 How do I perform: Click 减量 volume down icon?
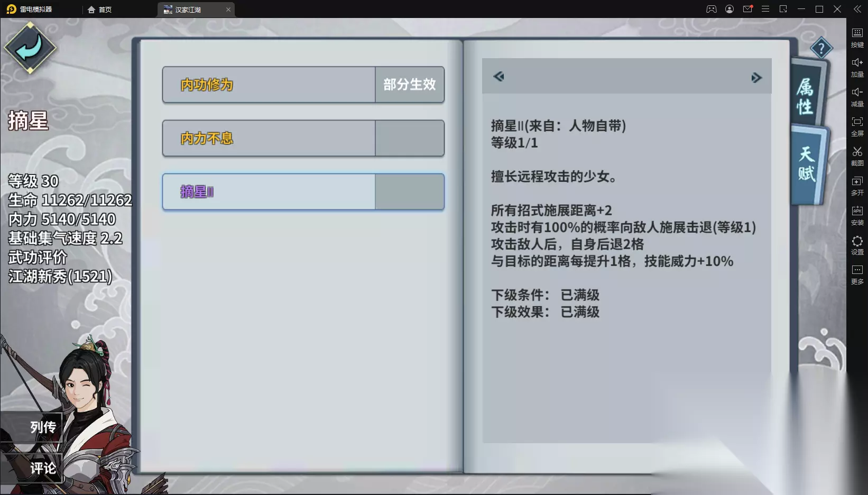[x=857, y=97]
